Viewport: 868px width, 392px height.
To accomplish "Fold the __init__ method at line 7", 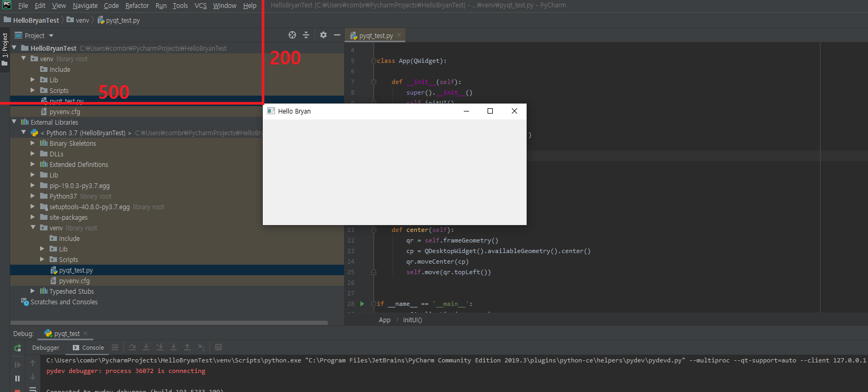I will click(374, 82).
